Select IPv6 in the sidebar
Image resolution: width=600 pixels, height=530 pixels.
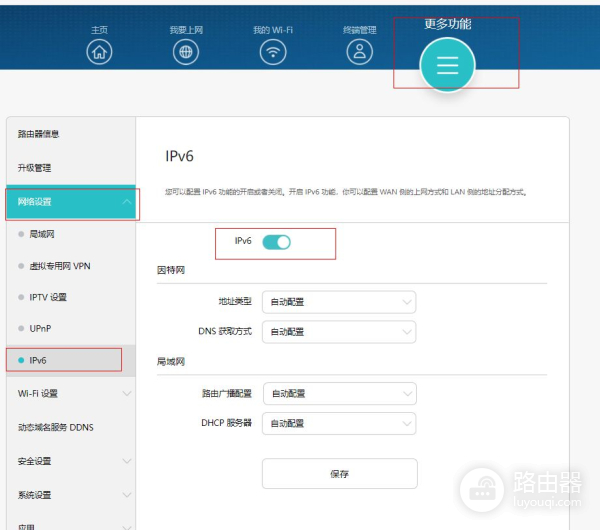pyautogui.click(x=71, y=360)
